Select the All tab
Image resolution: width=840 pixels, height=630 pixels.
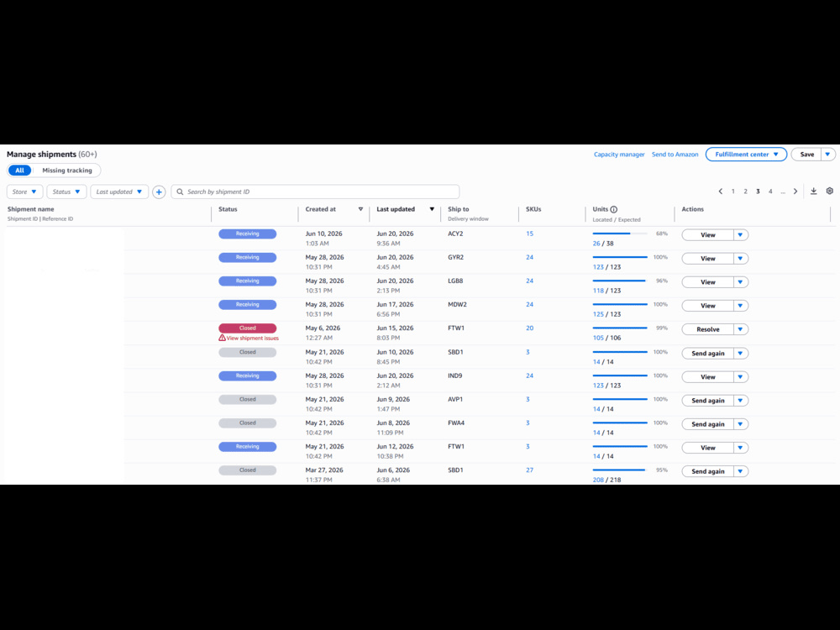point(20,171)
